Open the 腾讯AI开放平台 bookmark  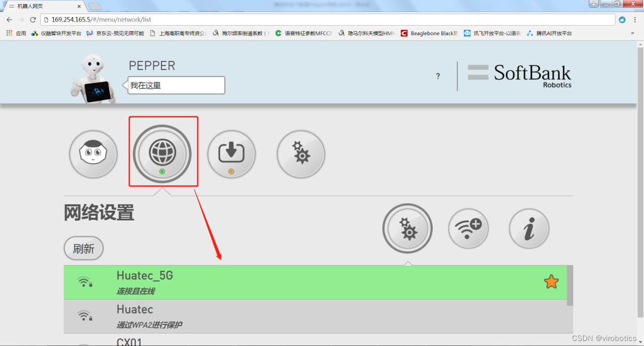[x=549, y=33]
